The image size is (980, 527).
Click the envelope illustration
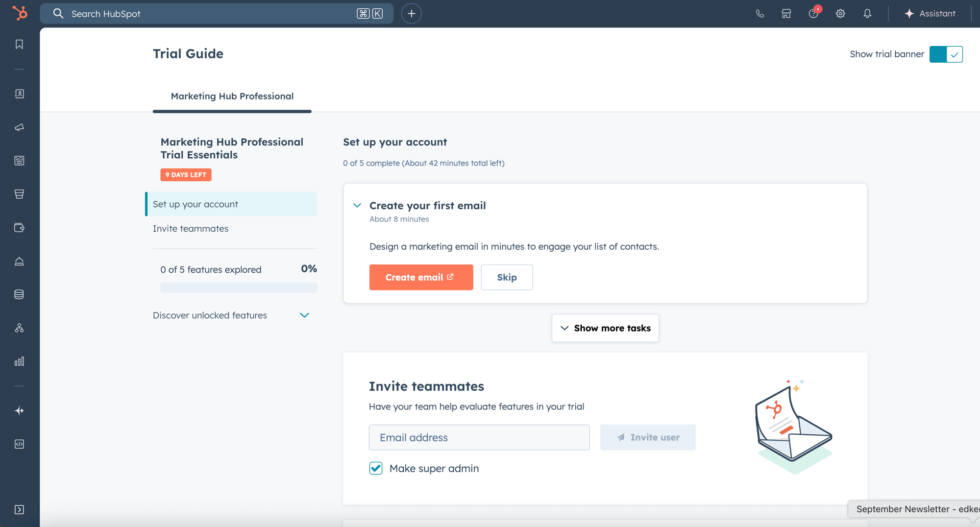(794, 426)
